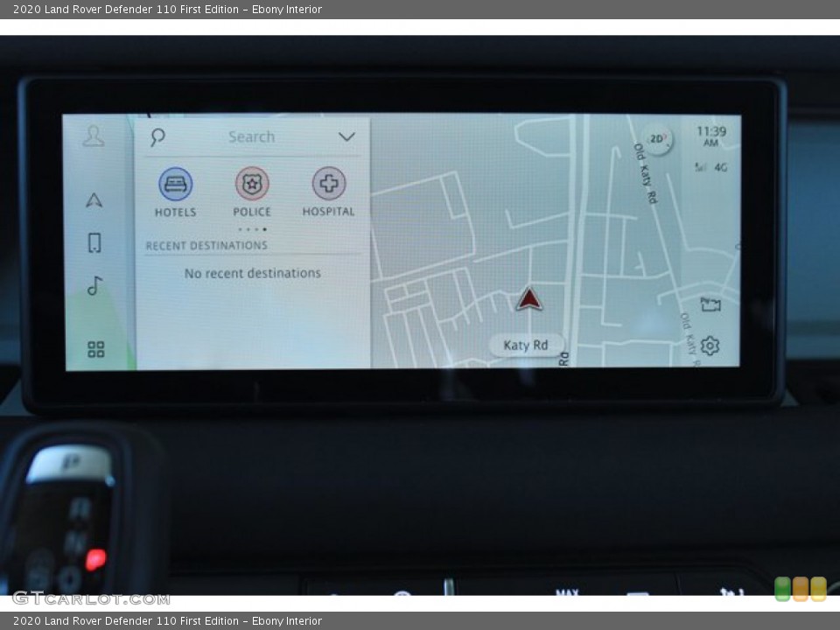Open media via the music note icon
The height and width of the screenshot is (630, 840).
point(94,285)
